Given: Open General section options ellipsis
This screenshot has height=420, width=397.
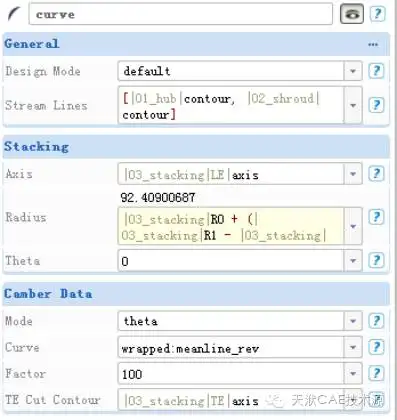Looking at the screenshot, I should point(373,45).
